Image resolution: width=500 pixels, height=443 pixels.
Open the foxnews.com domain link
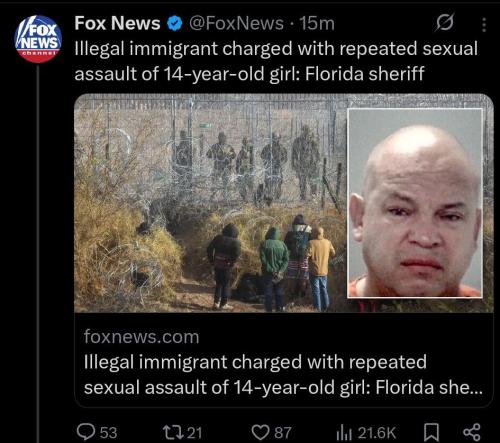pyautogui.click(x=142, y=337)
